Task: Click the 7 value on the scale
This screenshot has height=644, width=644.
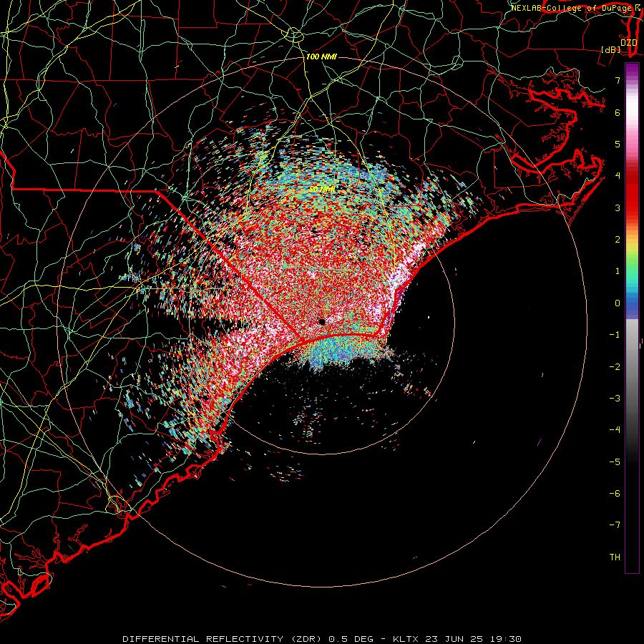Action: pyautogui.click(x=618, y=80)
